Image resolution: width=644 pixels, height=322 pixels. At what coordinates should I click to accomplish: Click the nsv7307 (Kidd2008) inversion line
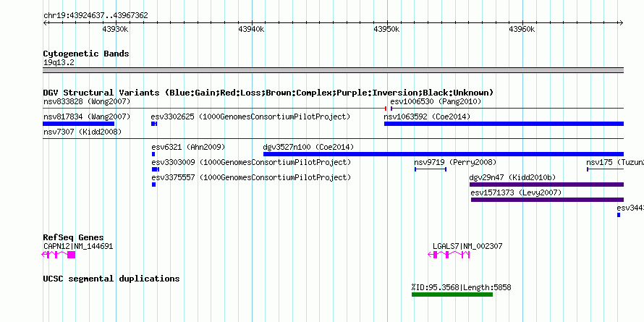click(334, 139)
